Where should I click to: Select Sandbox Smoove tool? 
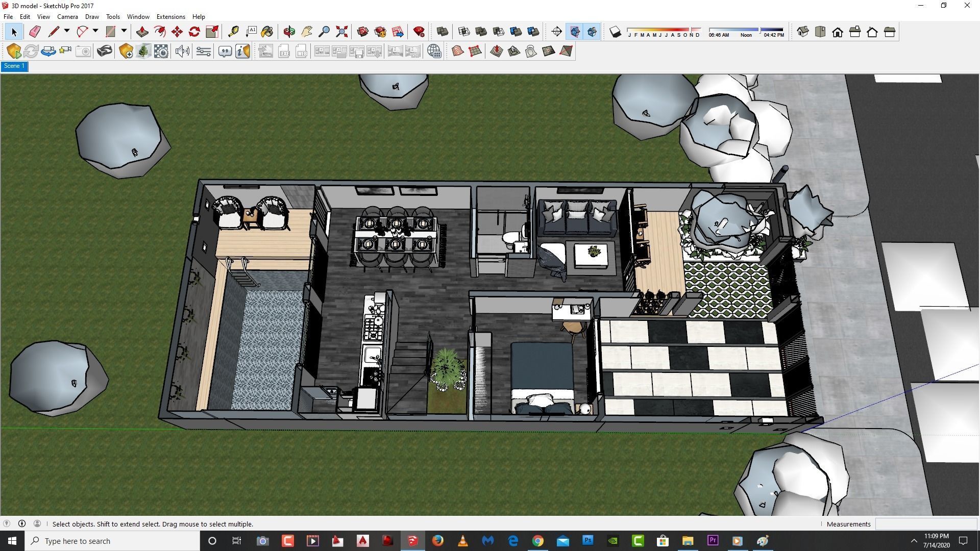(x=497, y=51)
